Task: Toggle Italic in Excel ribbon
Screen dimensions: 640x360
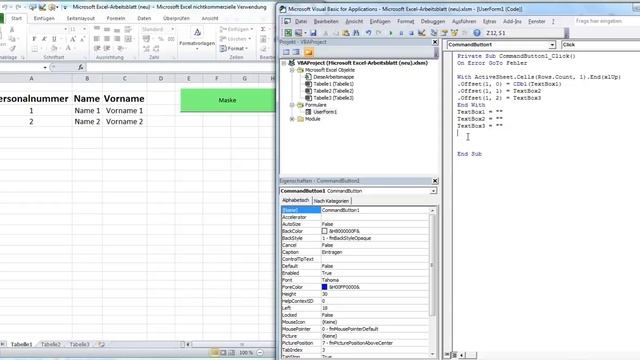Action: (44, 39)
